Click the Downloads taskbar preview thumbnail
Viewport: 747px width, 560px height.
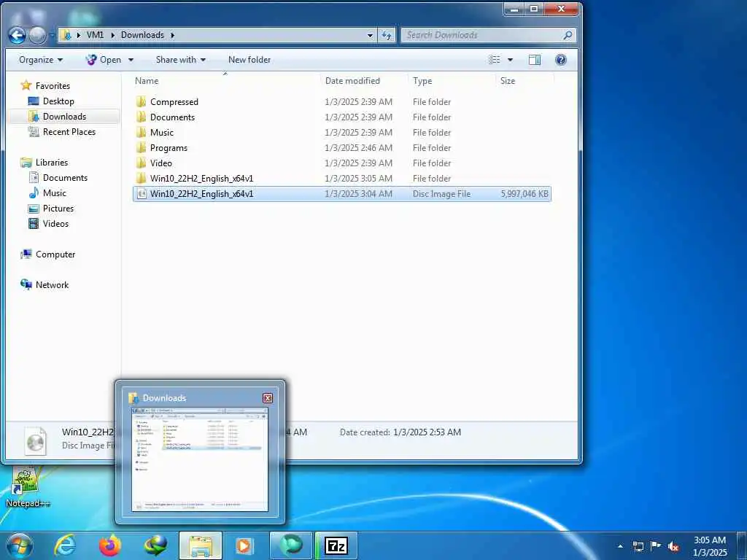(x=200, y=459)
